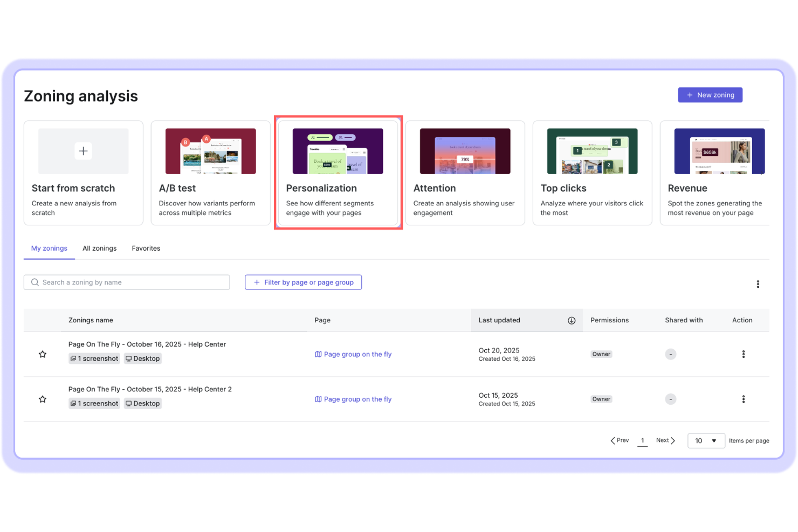This screenshot has height=532, width=798.
Task: Click the Created Oct 16, 2025 text
Action: pos(507,359)
